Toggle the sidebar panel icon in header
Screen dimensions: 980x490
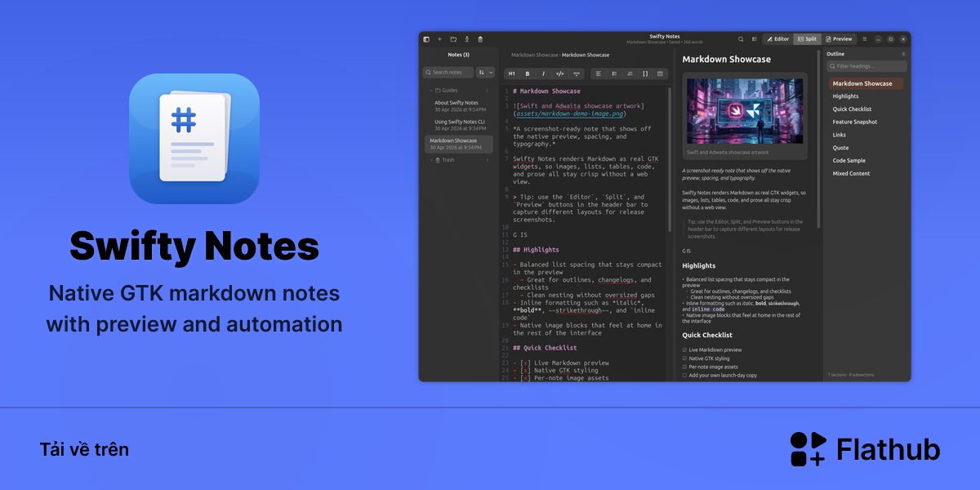coord(426,39)
